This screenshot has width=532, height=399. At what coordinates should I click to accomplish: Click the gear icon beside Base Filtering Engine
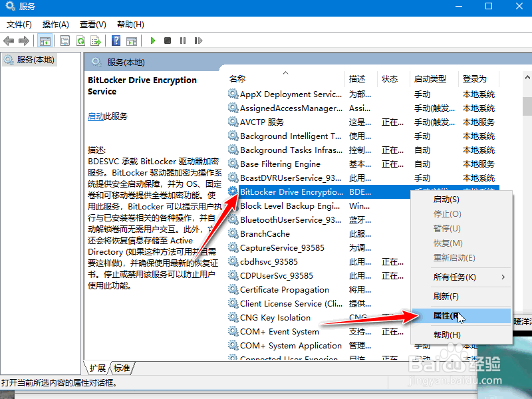(x=233, y=164)
